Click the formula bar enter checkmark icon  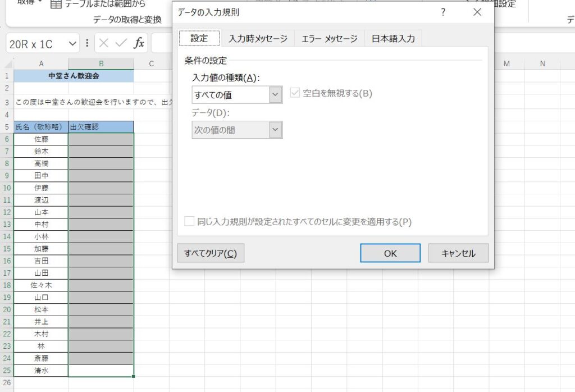point(121,43)
